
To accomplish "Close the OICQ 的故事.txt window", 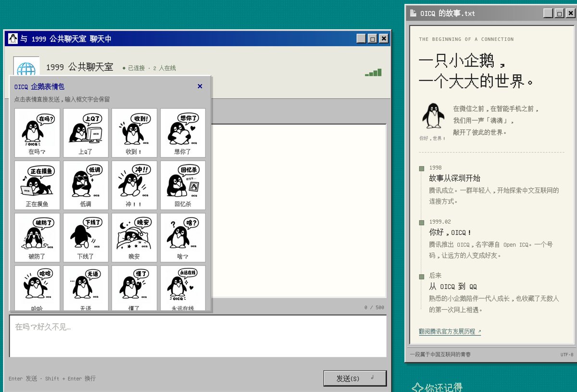I will 570,13.
